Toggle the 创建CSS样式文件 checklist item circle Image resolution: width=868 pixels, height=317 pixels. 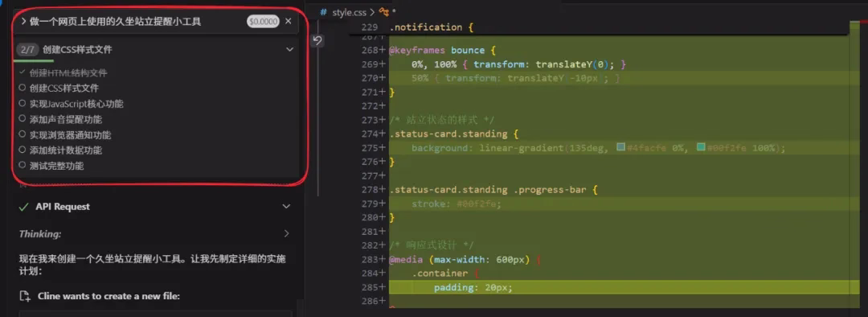coord(23,88)
